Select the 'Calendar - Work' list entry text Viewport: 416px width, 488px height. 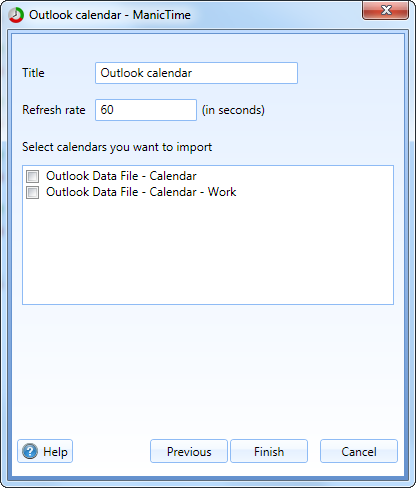click(x=193, y=192)
